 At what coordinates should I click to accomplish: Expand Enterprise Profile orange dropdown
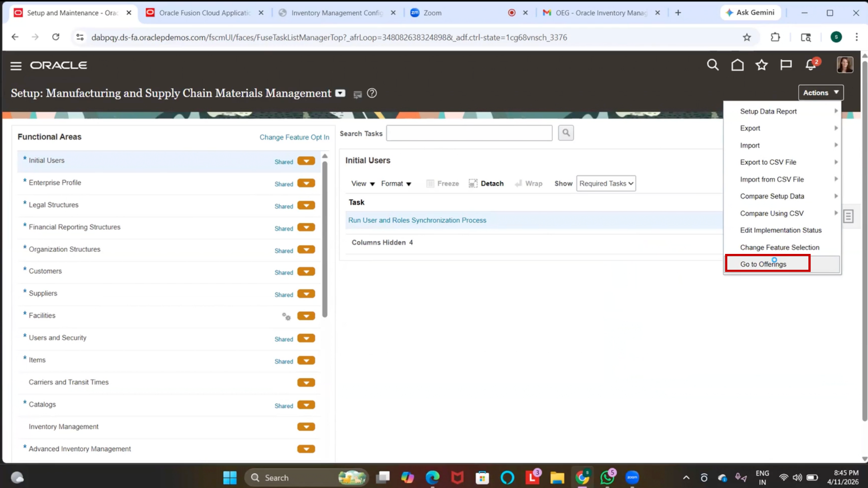(x=306, y=183)
